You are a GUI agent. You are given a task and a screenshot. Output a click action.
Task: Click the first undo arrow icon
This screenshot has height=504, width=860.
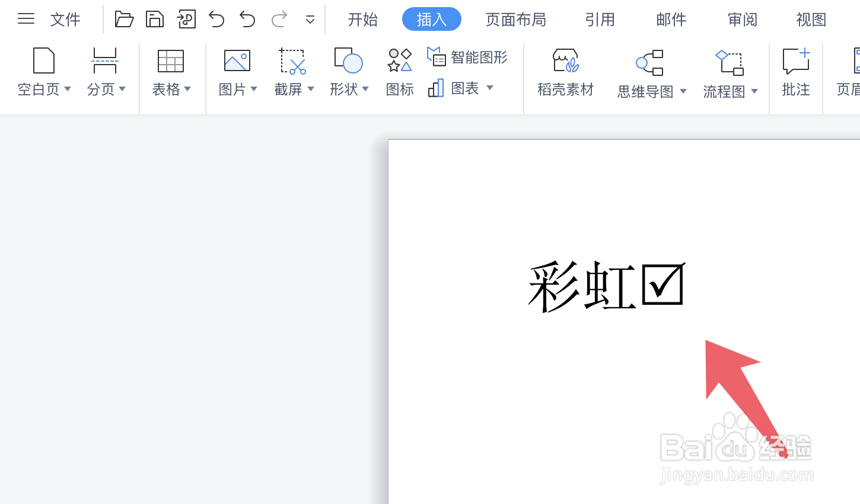(x=216, y=19)
